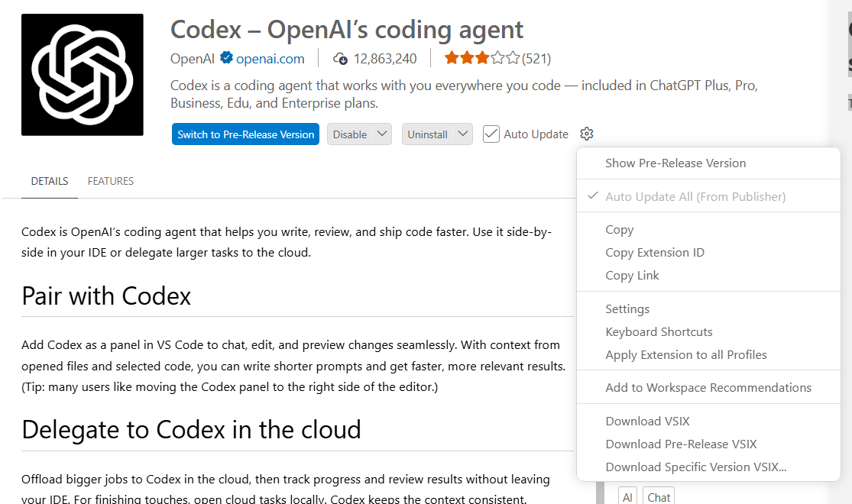Click the Codex extension logo image

82,74
